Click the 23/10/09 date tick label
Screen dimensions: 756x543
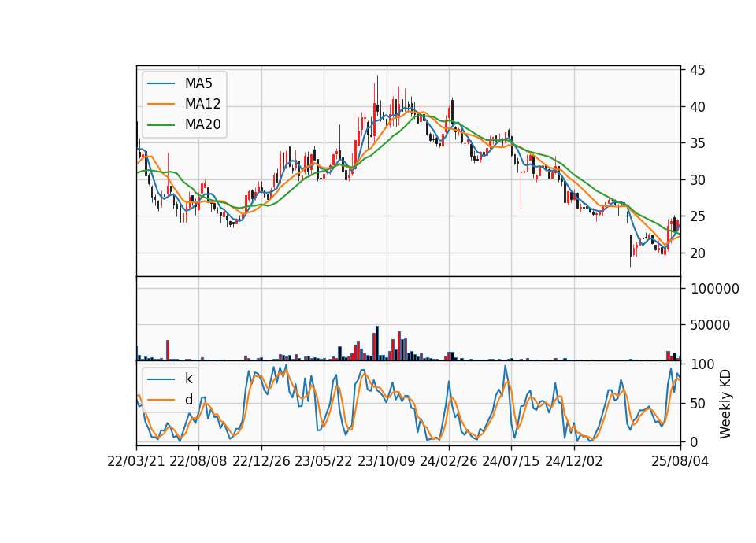(x=386, y=461)
